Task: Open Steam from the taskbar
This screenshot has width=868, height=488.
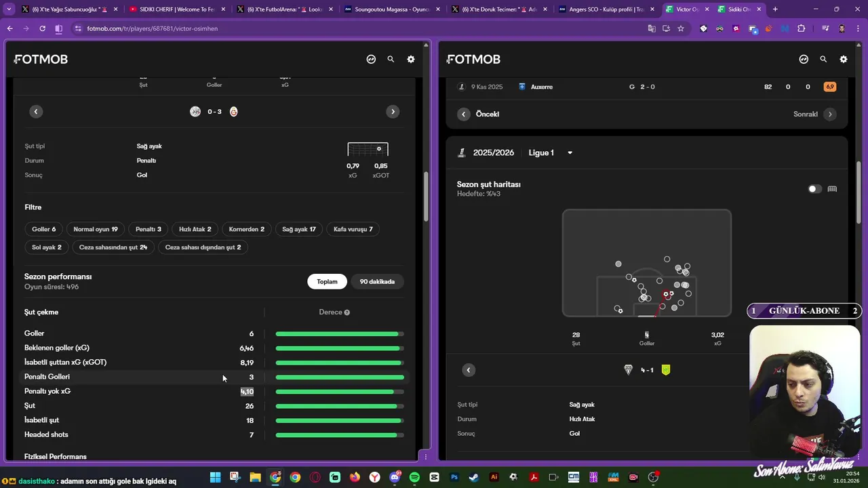Action: (x=474, y=477)
